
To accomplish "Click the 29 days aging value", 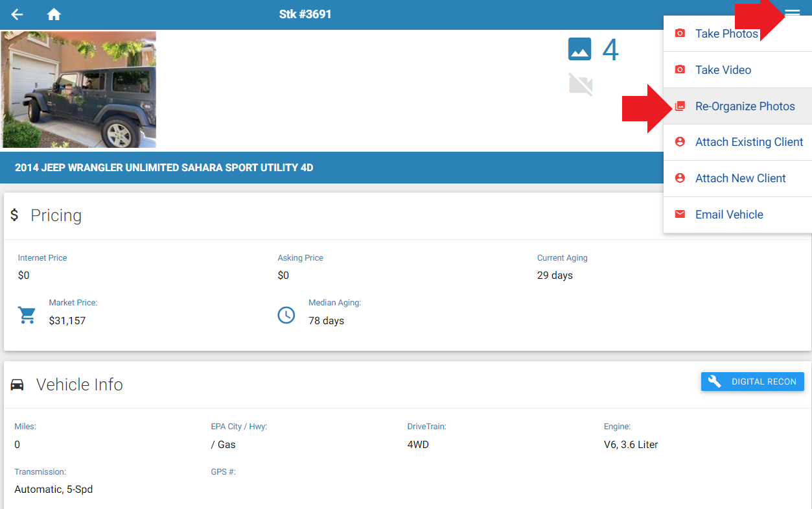I will (x=555, y=276).
